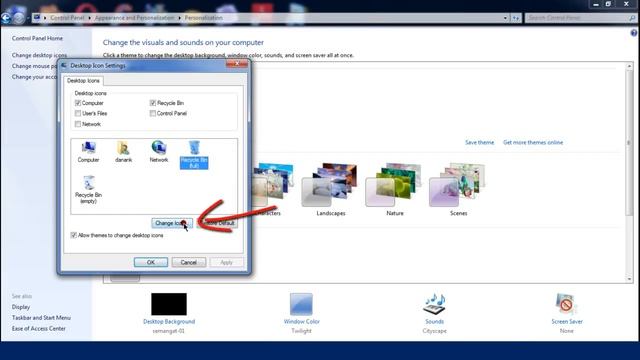Toggle the Recycle Bin checkbox

[153, 103]
